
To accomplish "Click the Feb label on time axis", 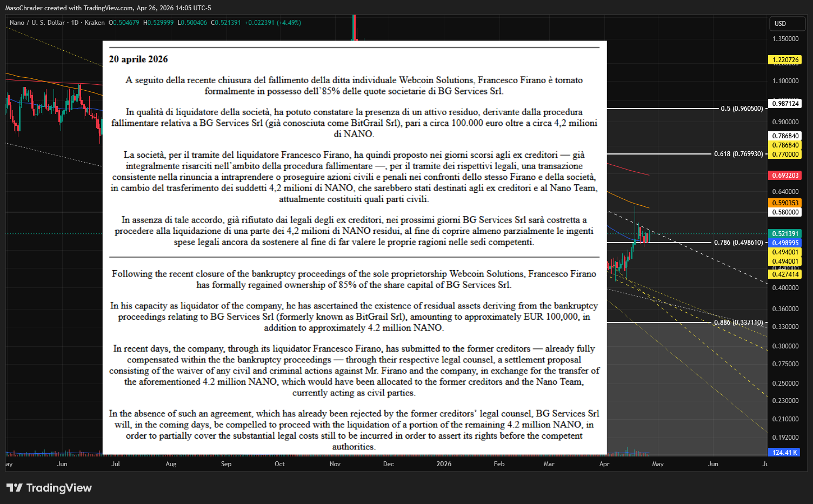I will tap(499, 464).
